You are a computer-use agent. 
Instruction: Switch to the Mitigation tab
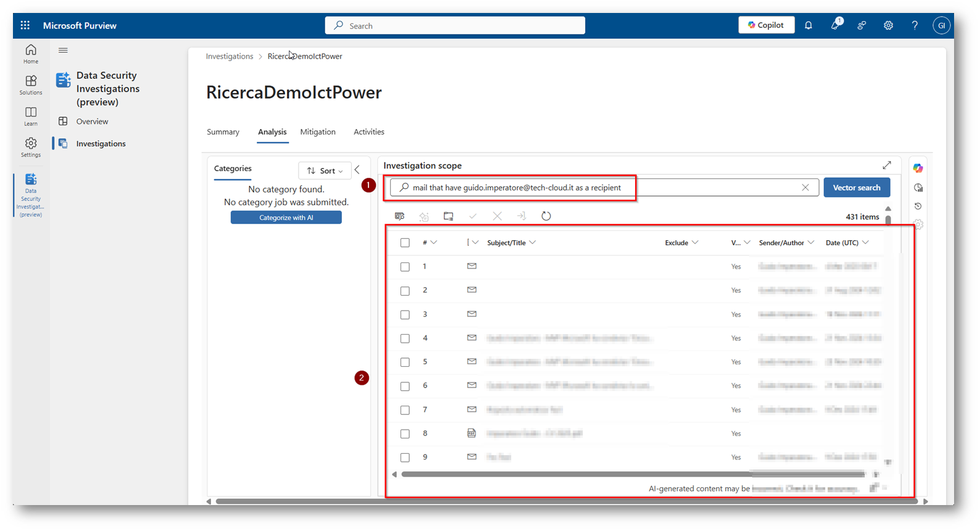tap(318, 132)
